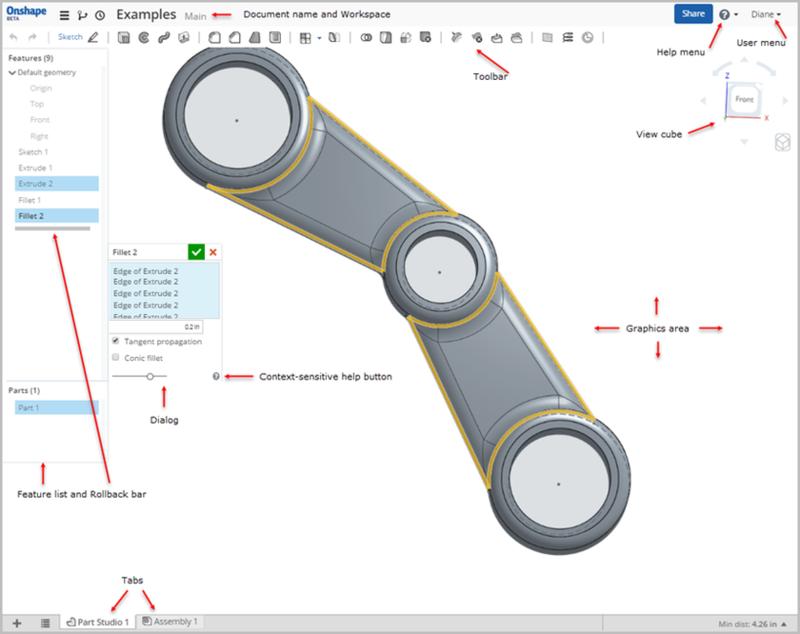Open the Diane user menu dropdown
This screenshot has height=634, width=800.
(x=766, y=14)
